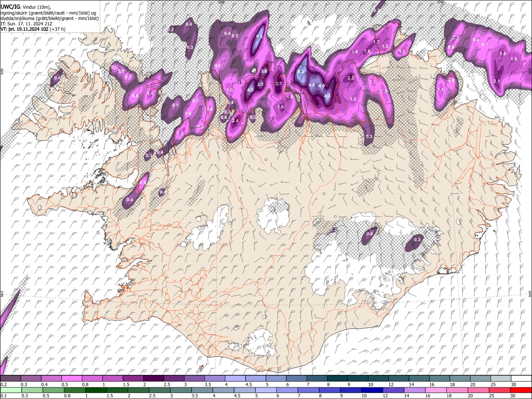Pick the light gray 25–30 snow legend swatch

501,378
